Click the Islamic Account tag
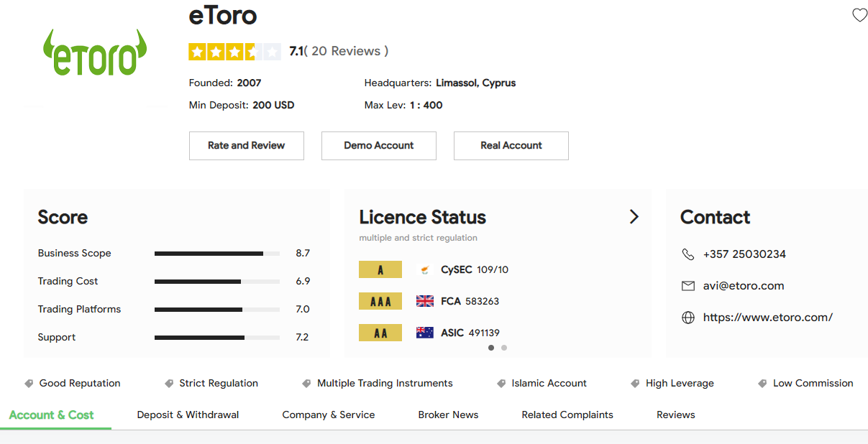This screenshot has height=444, width=868. click(549, 384)
